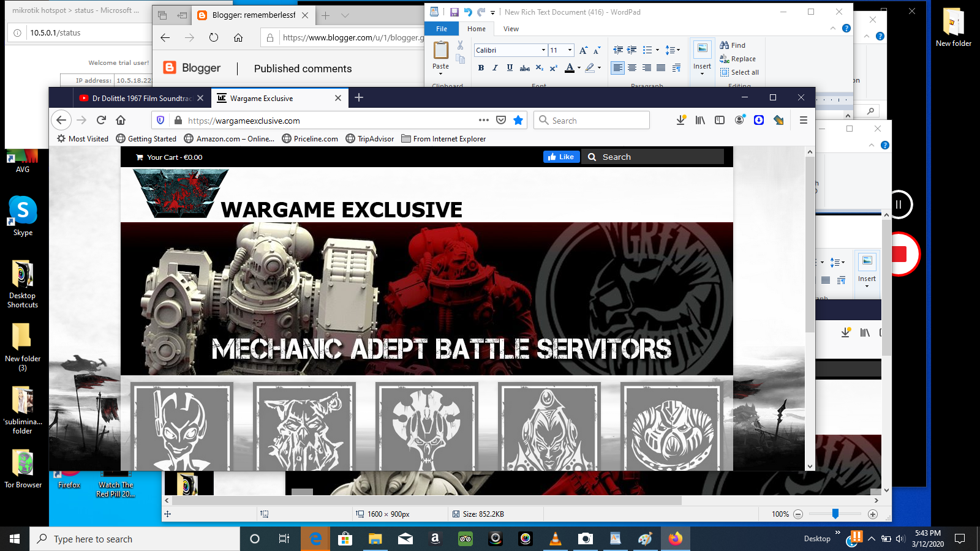Open WordPad File menu
This screenshot has height=551, width=980.
coord(442,29)
